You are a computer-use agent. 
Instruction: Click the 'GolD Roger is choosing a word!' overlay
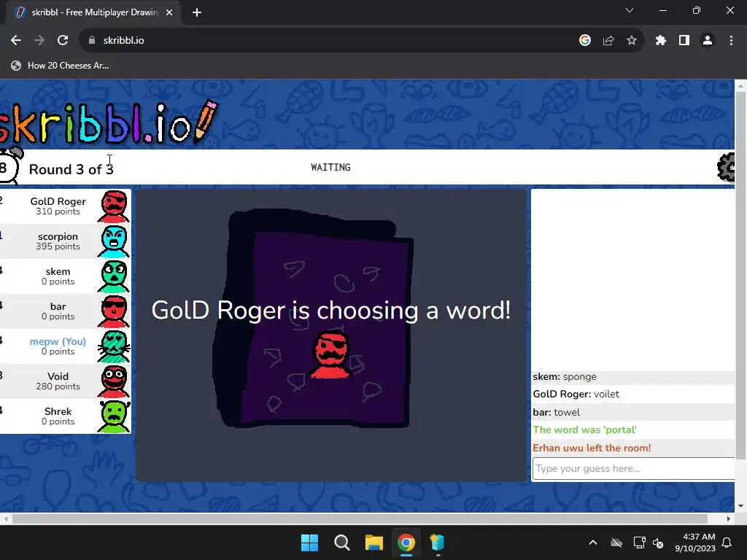[x=331, y=311]
